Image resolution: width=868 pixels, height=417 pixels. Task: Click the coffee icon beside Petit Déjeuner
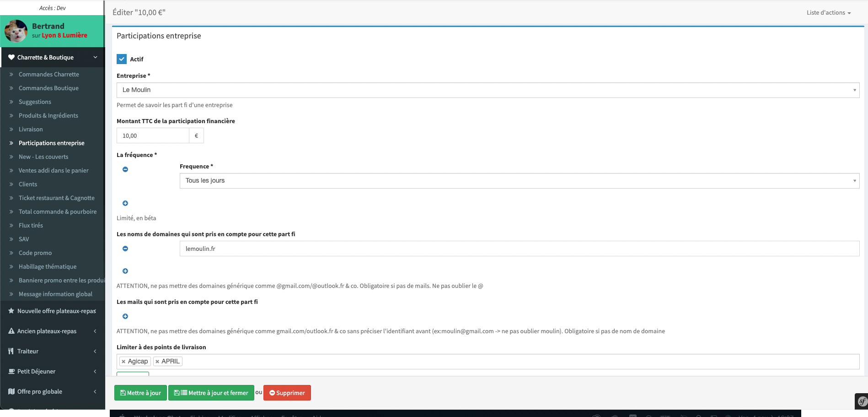click(x=11, y=371)
